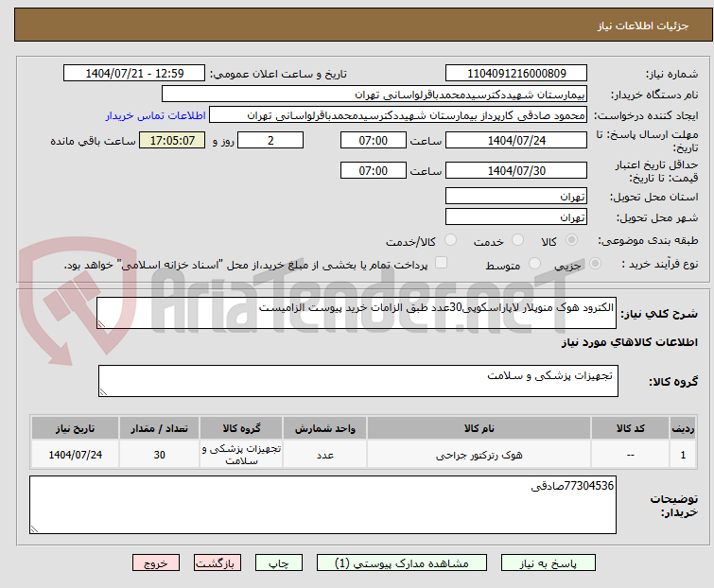Select the کالا/خدمت radio button
The image size is (714, 588).
tap(450, 240)
